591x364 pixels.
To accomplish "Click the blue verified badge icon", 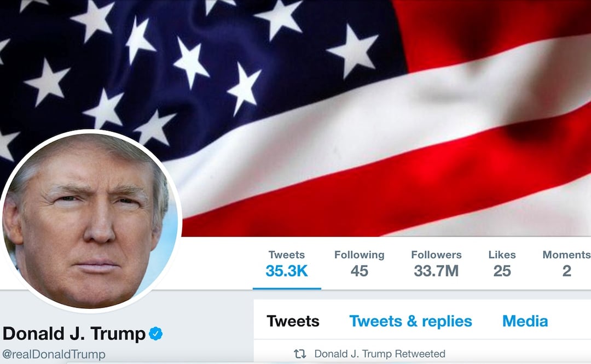I will tap(155, 333).
